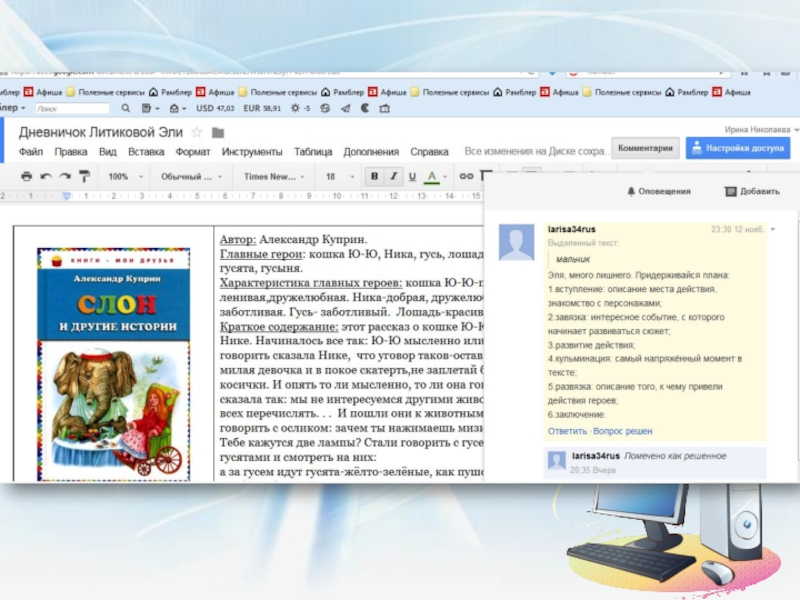Select the Paint format roller tool
The height and width of the screenshot is (600, 800).
pyautogui.click(x=84, y=176)
